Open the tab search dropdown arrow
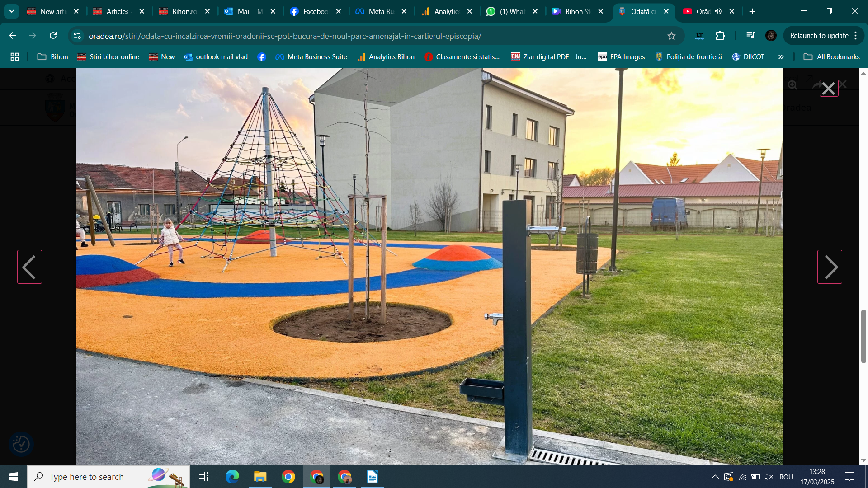This screenshot has width=868, height=488. coord(12,11)
